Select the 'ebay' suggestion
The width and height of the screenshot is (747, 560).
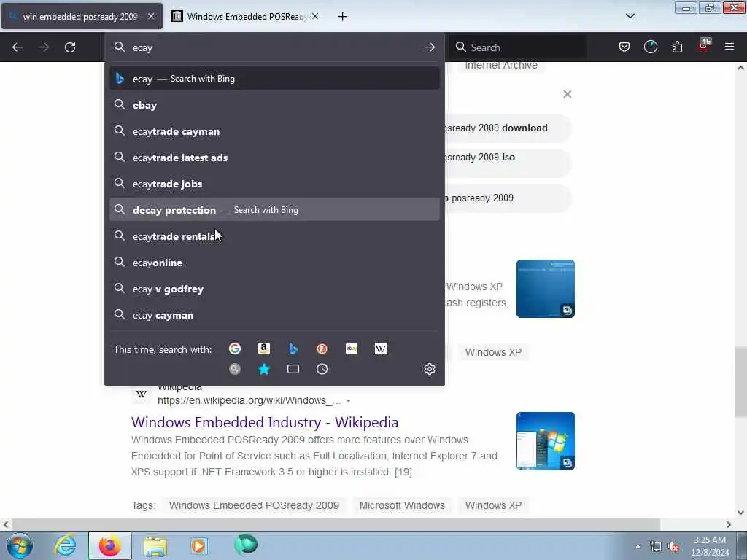tap(274, 105)
